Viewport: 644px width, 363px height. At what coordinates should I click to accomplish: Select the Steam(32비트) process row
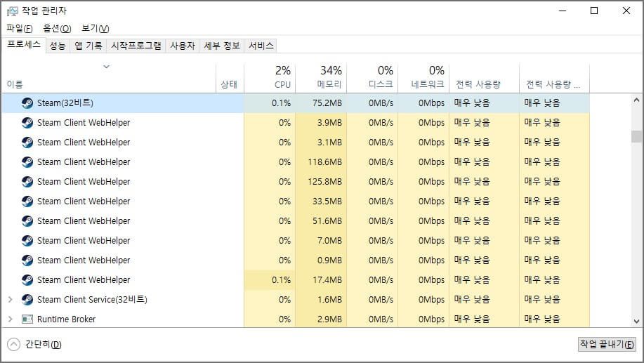click(x=296, y=103)
